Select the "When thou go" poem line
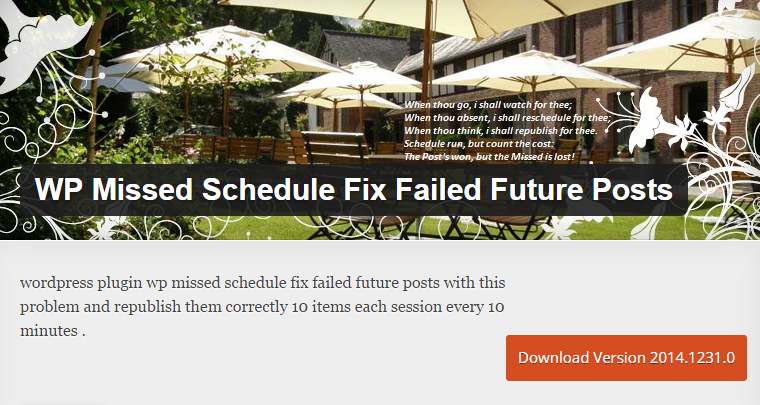Screen dimensions: 760x405 (487, 105)
